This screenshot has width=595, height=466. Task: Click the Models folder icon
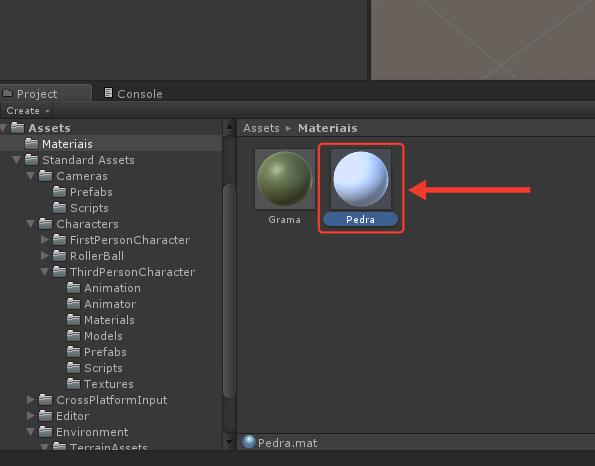[73, 335]
